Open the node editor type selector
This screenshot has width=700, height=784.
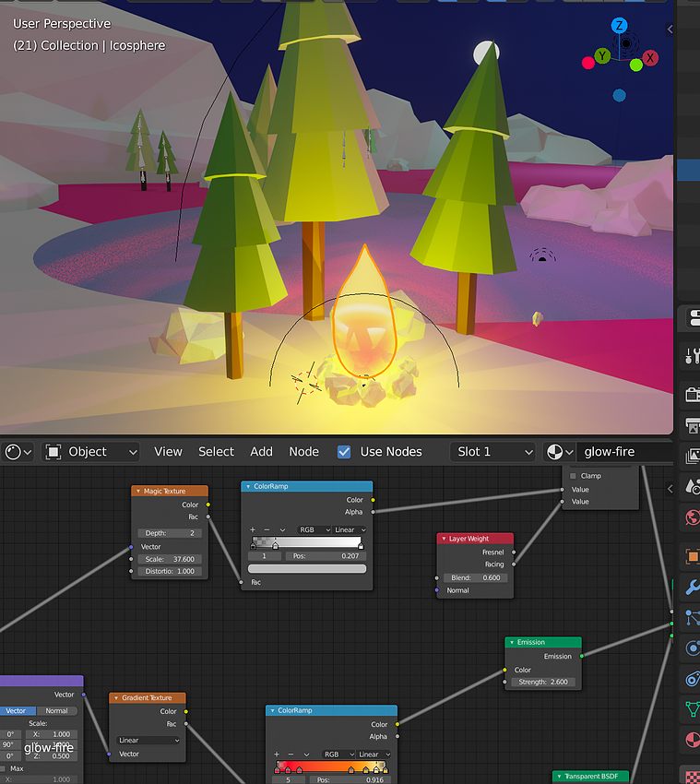pyautogui.click(x=18, y=452)
